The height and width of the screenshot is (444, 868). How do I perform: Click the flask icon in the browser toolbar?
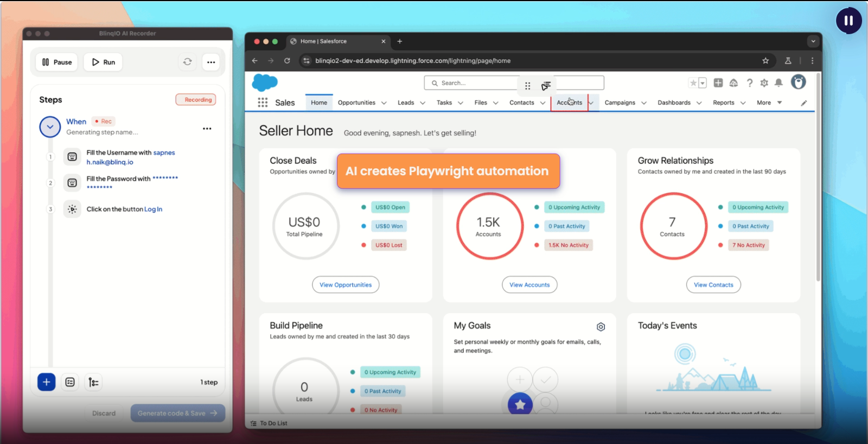click(x=788, y=61)
